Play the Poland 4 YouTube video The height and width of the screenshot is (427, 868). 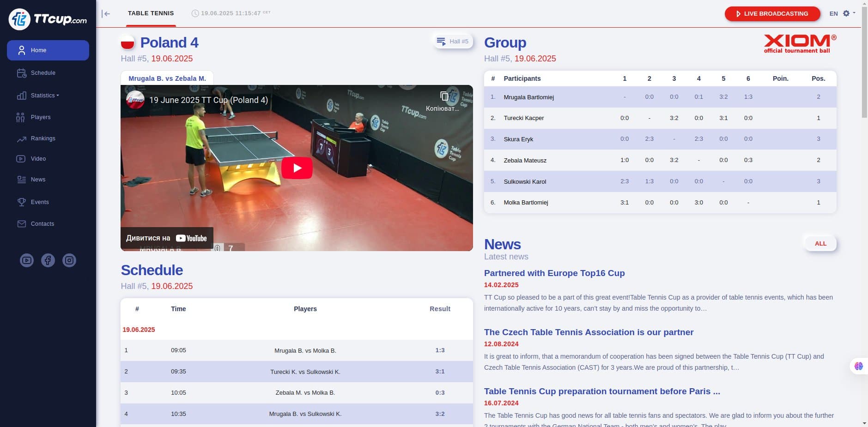pos(297,168)
